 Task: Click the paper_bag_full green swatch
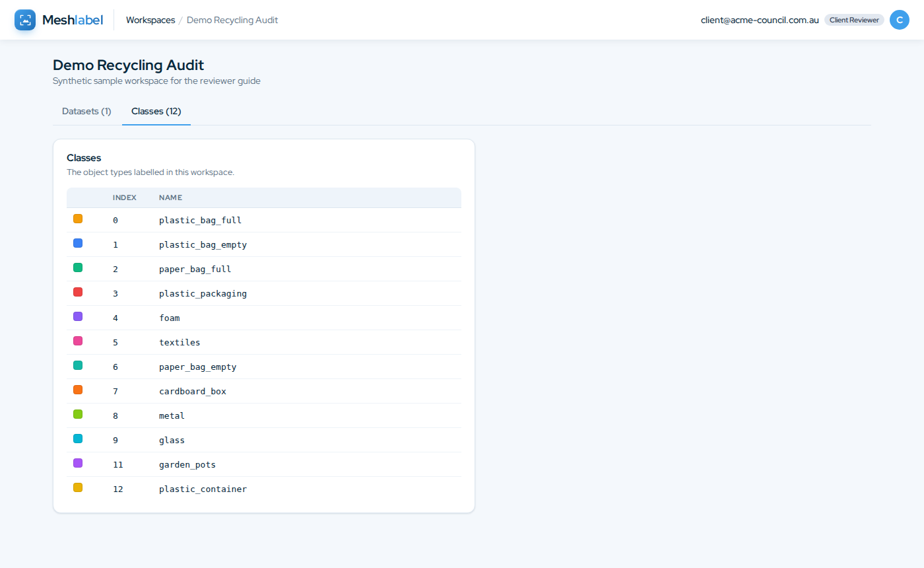pyautogui.click(x=78, y=267)
